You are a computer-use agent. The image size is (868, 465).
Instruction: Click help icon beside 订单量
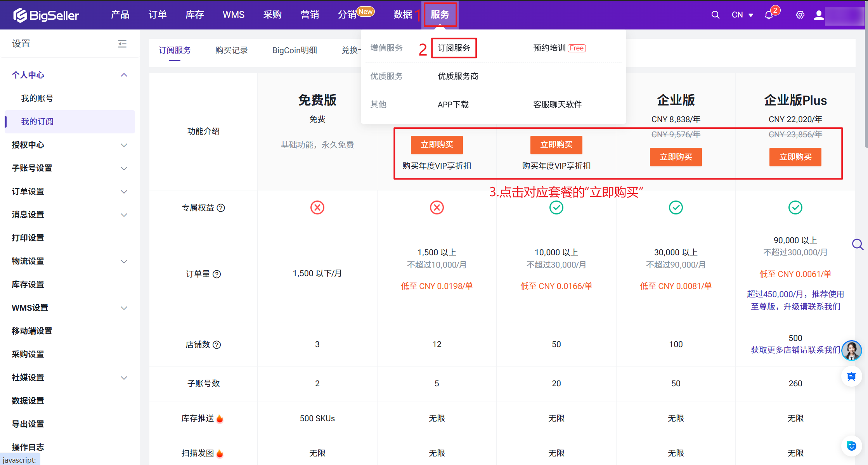click(217, 274)
